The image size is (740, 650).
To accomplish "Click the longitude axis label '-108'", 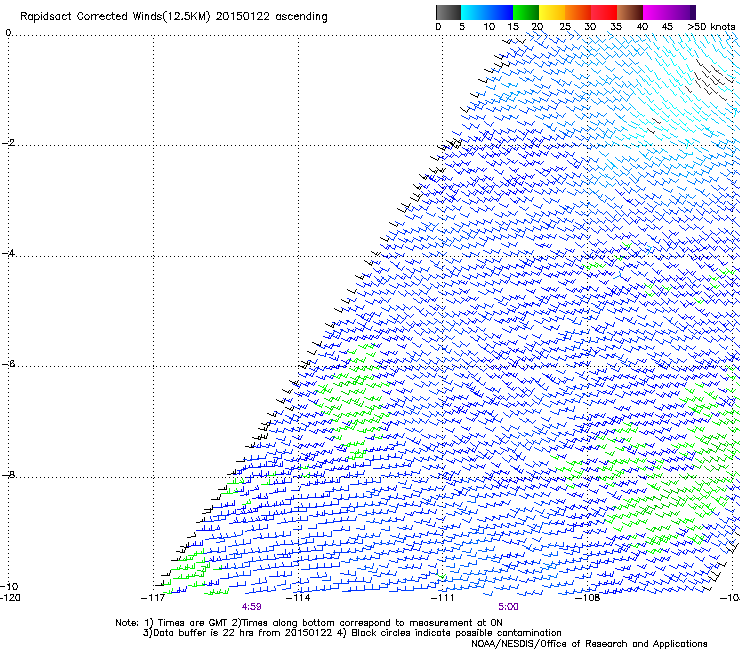I will [x=588, y=598].
